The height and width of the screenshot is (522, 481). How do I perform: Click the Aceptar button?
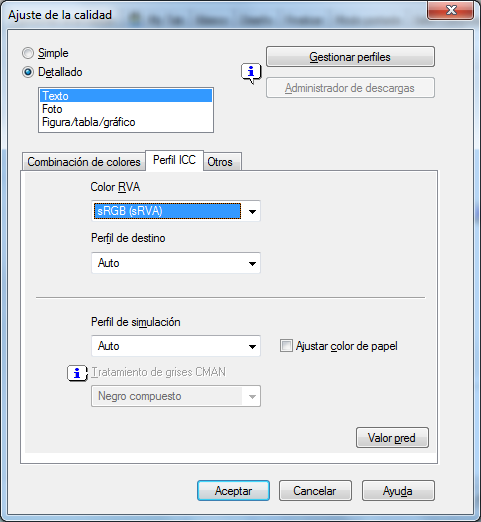[x=233, y=491]
